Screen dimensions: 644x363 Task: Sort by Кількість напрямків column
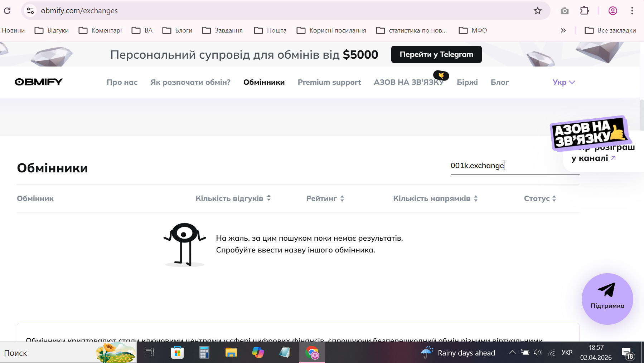pos(435,198)
